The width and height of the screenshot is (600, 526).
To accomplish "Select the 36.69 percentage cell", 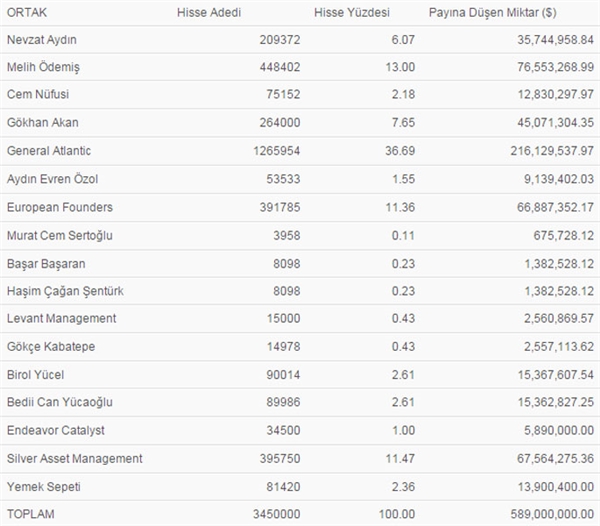I will pos(400,151).
